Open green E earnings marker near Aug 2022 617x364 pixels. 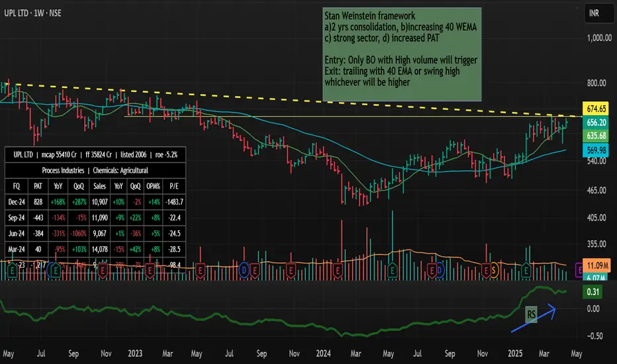[x=56, y=270]
